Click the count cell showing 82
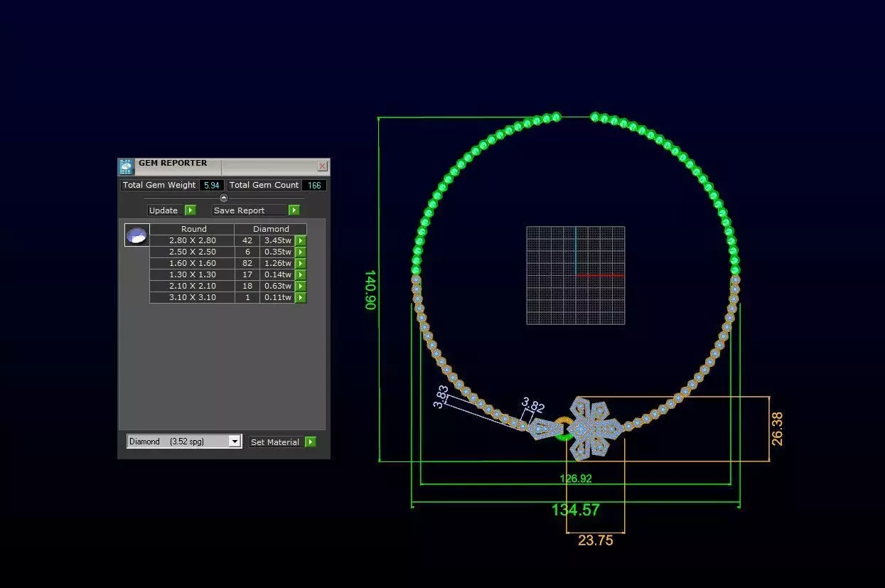This screenshot has width=885, height=588. coord(247,264)
